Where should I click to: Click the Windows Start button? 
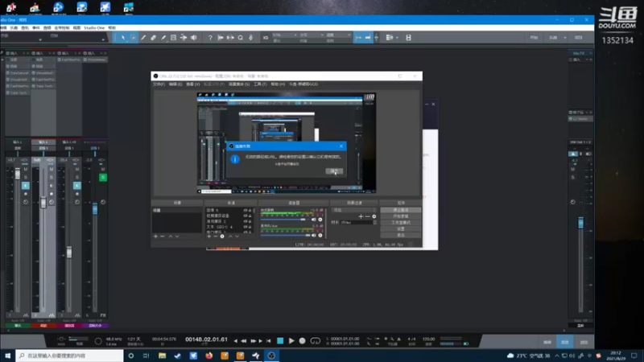pyautogui.click(x=7, y=356)
